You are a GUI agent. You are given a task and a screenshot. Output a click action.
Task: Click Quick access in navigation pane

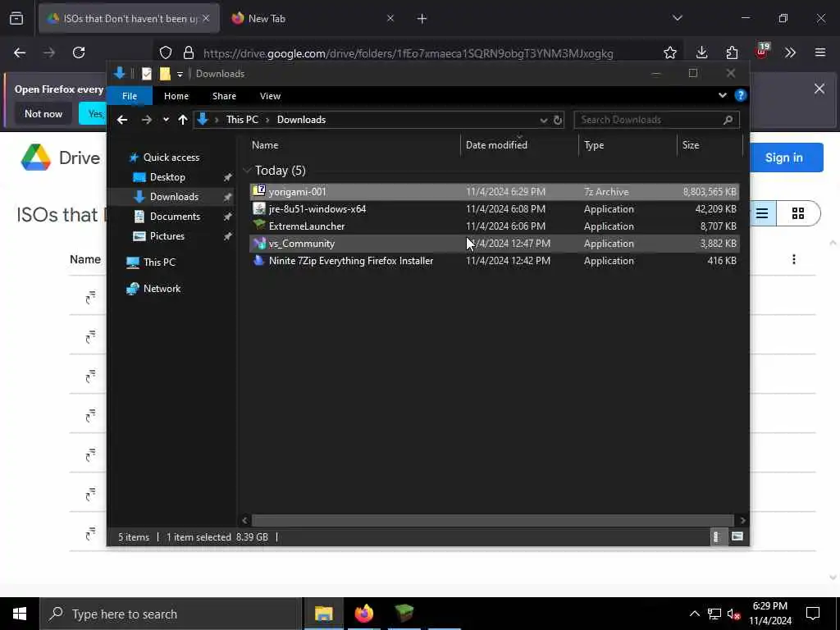point(171,157)
